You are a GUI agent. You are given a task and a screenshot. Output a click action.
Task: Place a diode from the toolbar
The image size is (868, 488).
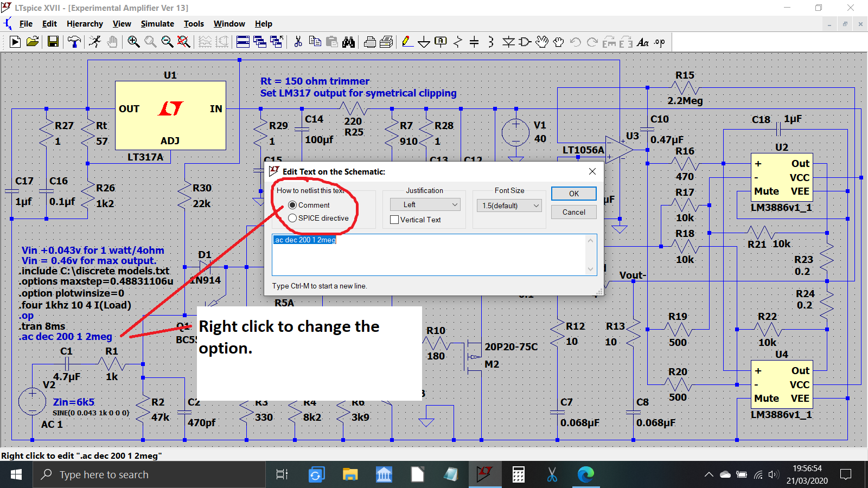coord(508,42)
